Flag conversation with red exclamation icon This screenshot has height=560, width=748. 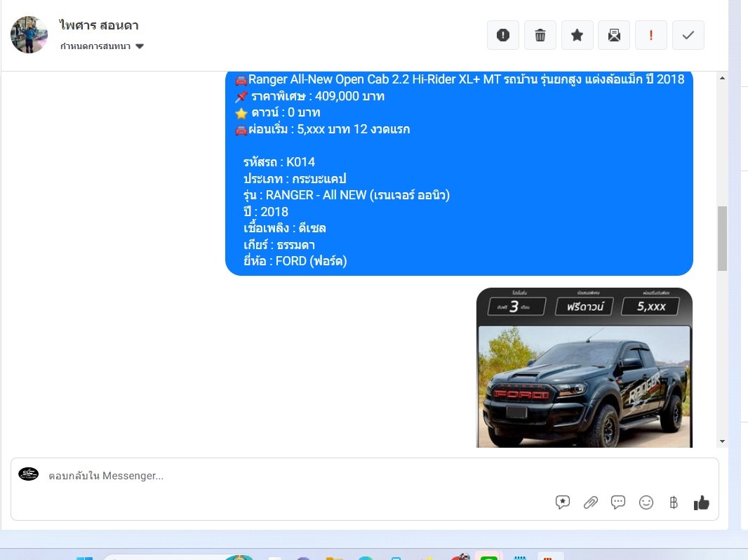(651, 35)
